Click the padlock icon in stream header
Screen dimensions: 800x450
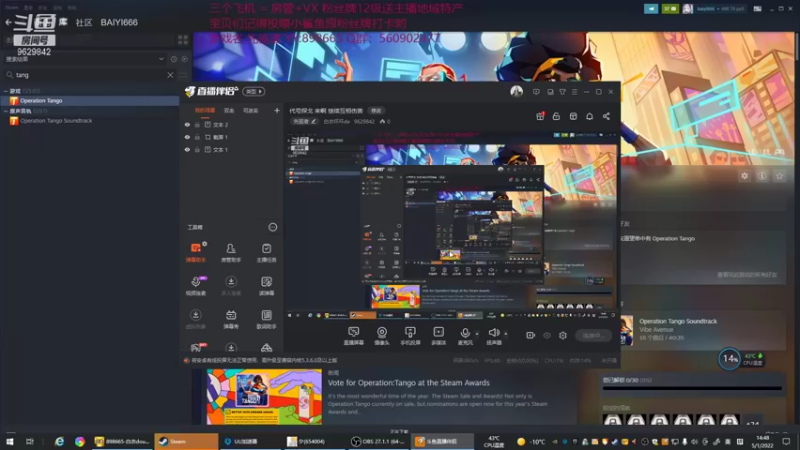click(556, 116)
